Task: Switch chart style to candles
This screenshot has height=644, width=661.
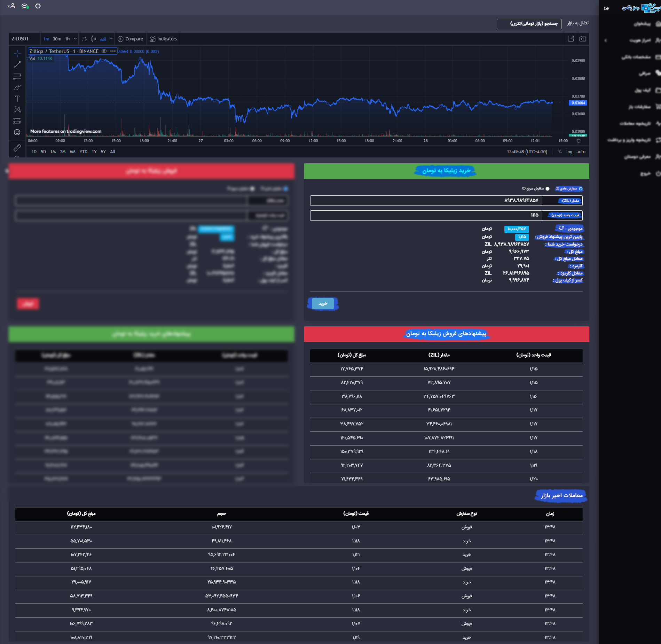Action: tap(94, 39)
